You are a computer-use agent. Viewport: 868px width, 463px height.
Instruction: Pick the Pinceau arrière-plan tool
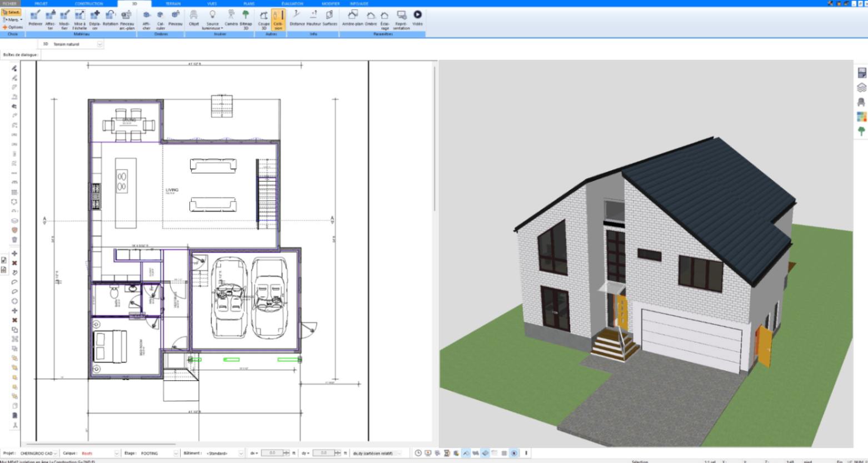click(127, 19)
